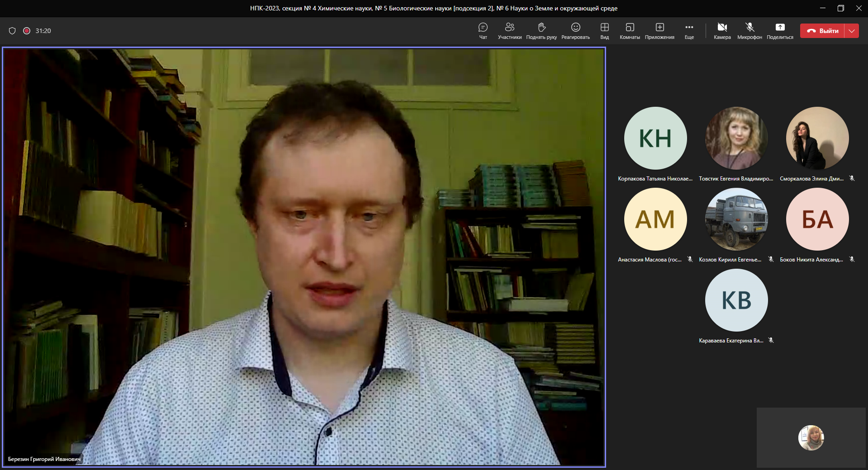This screenshot has height=470, width=868.
Task: Leave the meeting with Выйти
Action: point(823,31)
